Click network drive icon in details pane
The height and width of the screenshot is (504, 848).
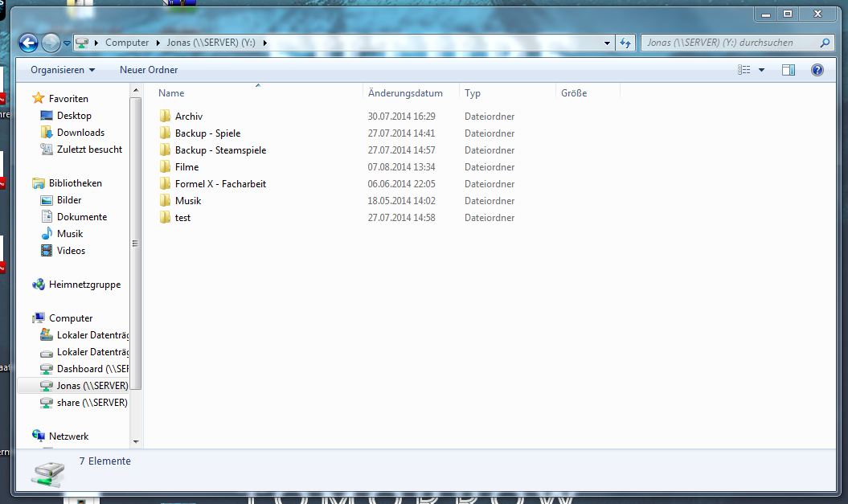click(49, 473)
